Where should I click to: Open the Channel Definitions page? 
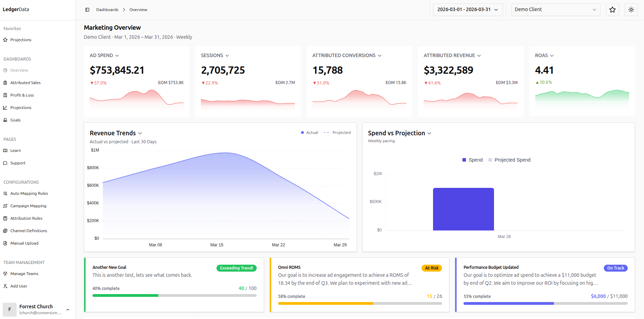(29, 231)
